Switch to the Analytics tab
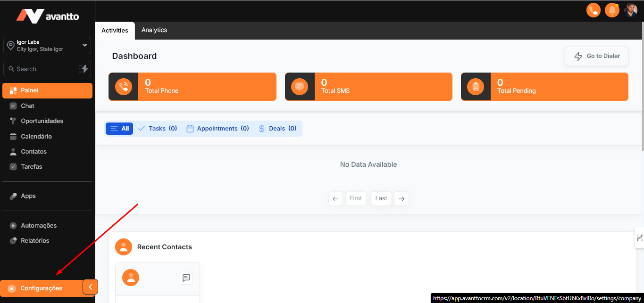 coord(154,30)
